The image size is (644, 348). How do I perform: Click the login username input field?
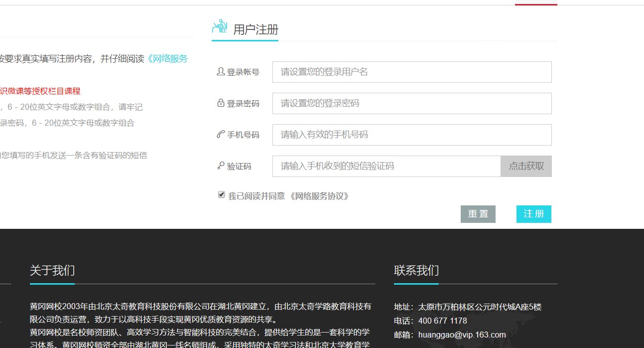(411, 71)
